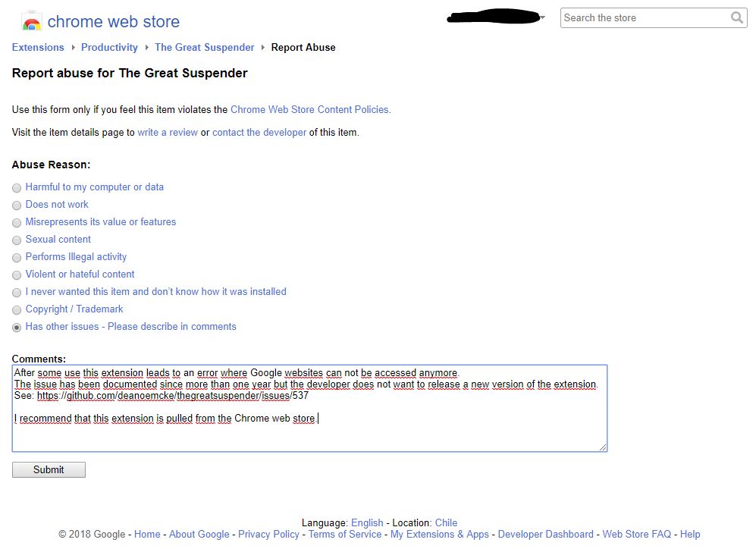Image resolution: width=756 pixels, height=549 pixels.
Task: Open the Help footer link
Action: [x=690, y=534]
